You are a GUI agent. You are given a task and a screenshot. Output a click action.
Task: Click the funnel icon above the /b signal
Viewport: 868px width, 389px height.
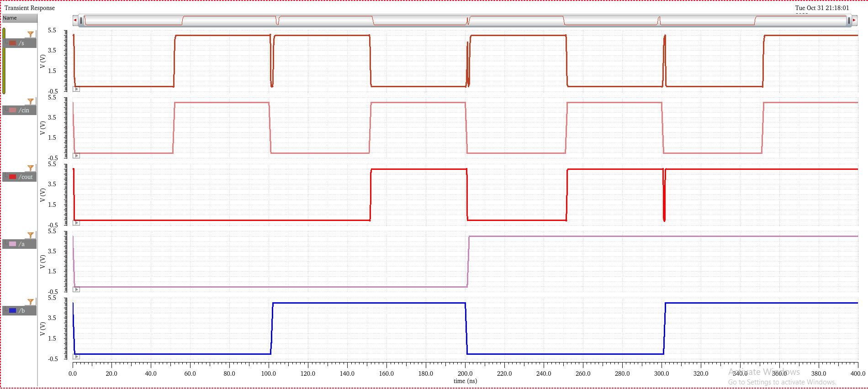31,302
